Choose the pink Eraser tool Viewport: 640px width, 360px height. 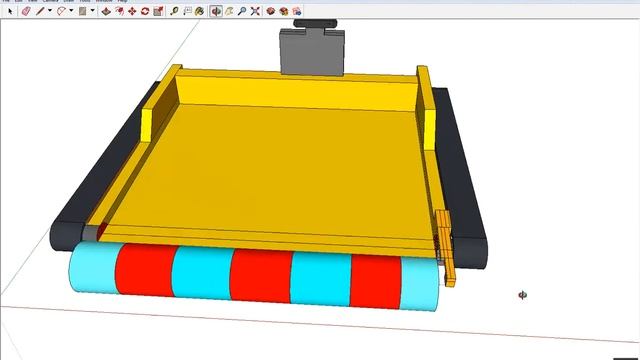tap(26, 11)
